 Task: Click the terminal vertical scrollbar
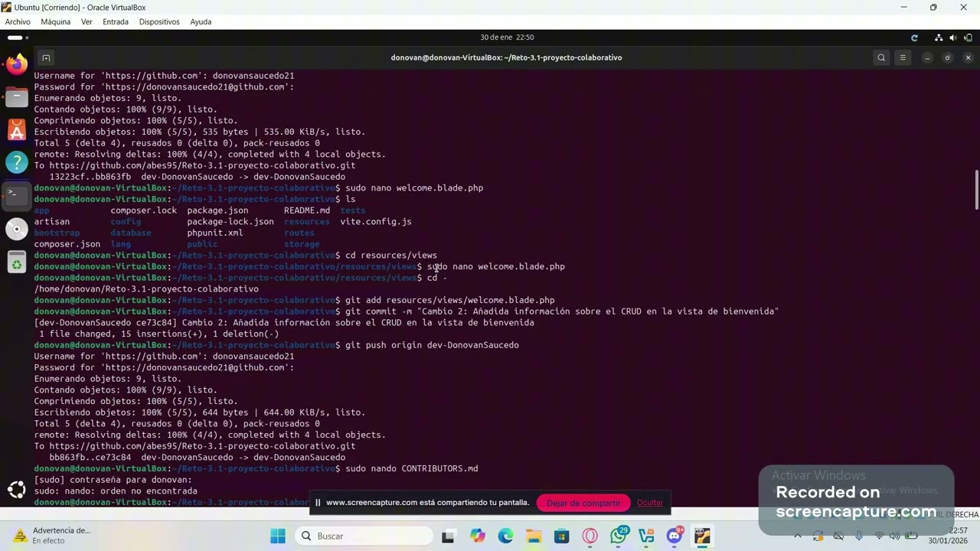pos(976,189)
